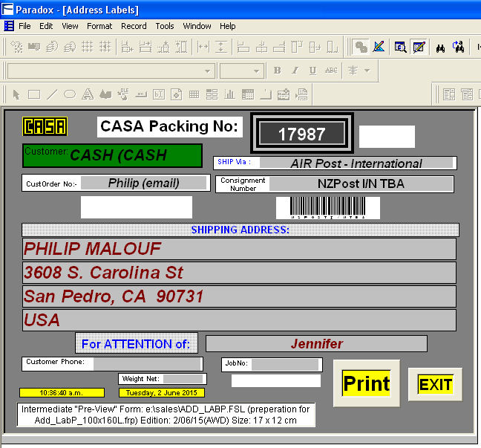Click the CASA logo
This screenshot has height=448, width=481.
click(x=45, y=126)
